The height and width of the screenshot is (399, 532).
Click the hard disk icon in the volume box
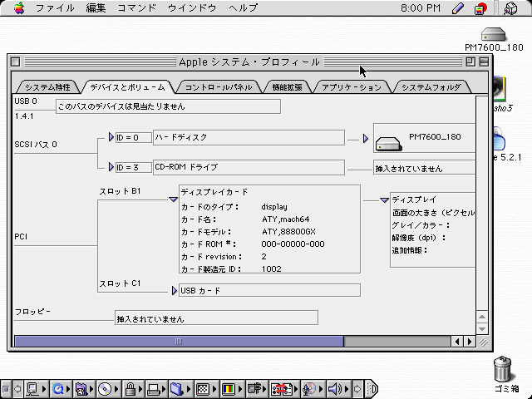coord(389,144)
